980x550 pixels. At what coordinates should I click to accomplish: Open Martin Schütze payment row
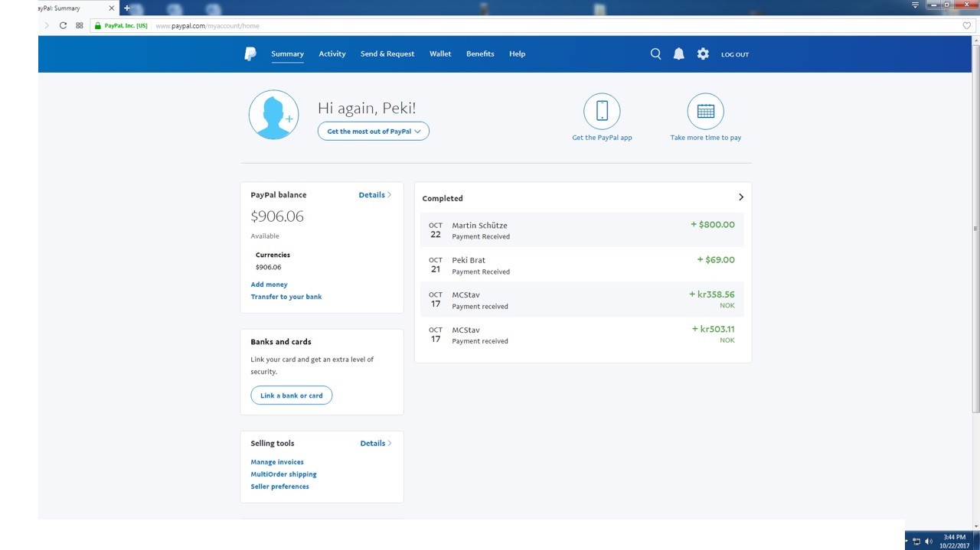click(x=582, y=229)
